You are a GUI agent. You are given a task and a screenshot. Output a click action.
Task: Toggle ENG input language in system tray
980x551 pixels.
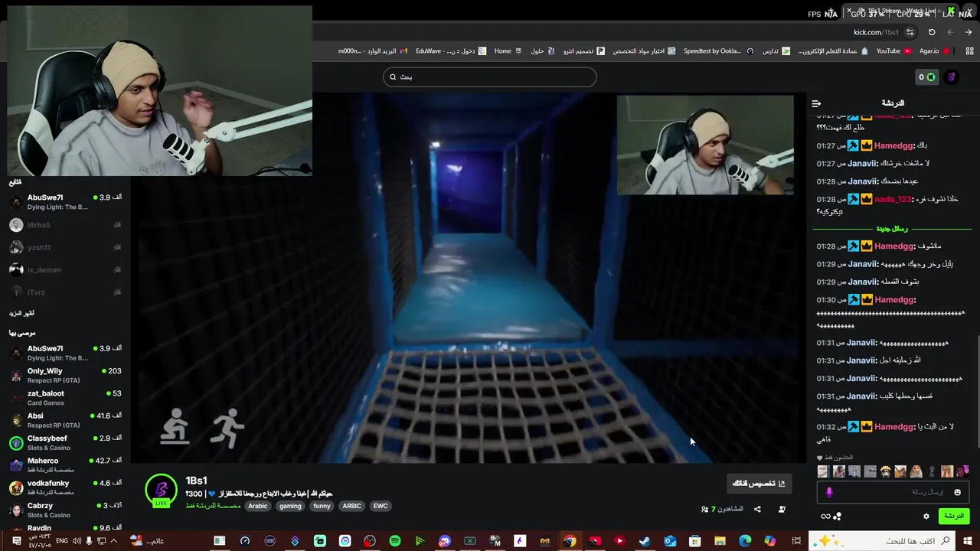62,541
